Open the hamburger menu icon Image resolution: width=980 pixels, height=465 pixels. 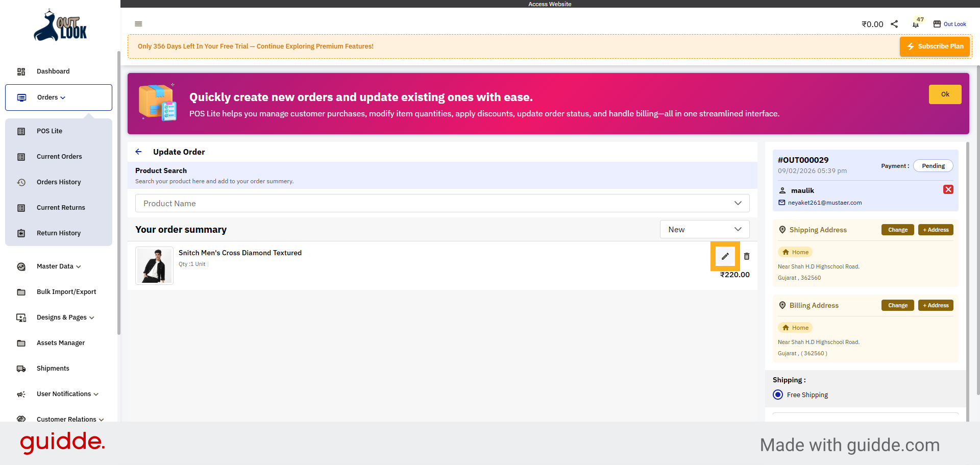tap(138, 24)
